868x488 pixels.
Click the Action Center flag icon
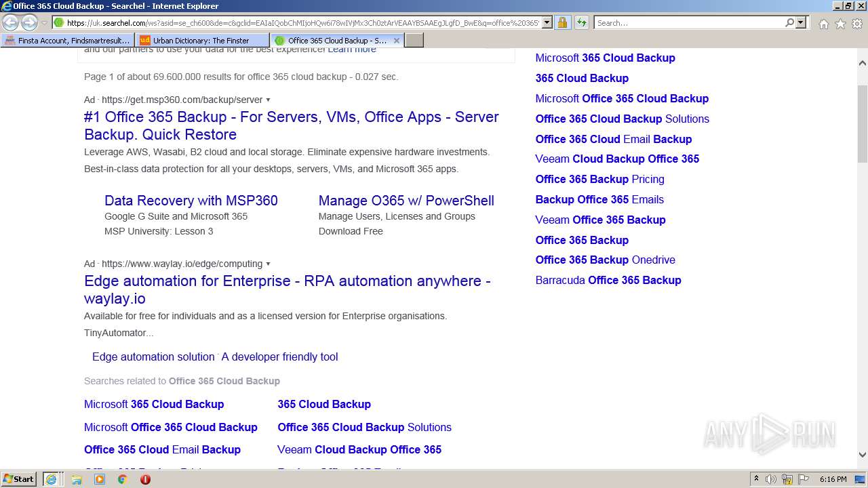[803, 479]
